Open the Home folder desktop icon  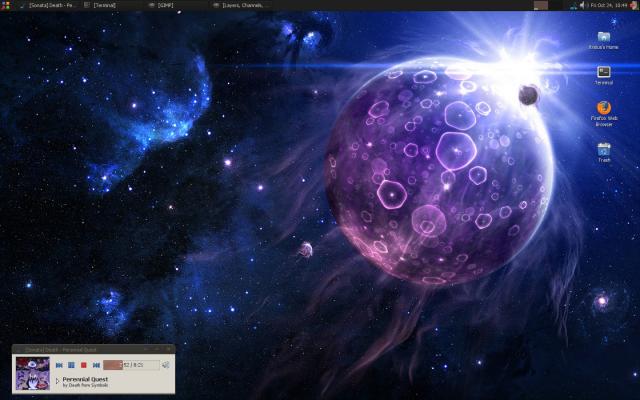click(604, 40)
